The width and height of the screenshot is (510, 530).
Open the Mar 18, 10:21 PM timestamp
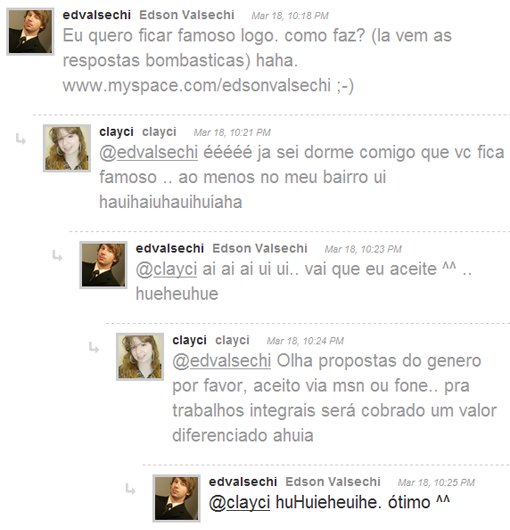click(x=232, y=132)
